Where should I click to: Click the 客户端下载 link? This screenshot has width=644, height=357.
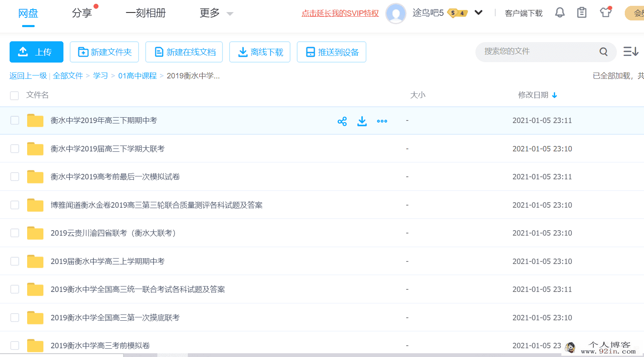click(524, 13)
